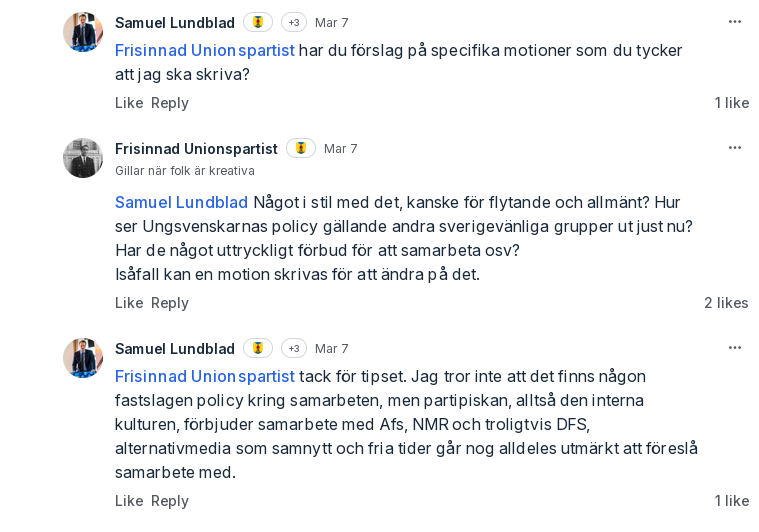Click Samuel Lundblad's avatar on the first comment

click(83, 32)
